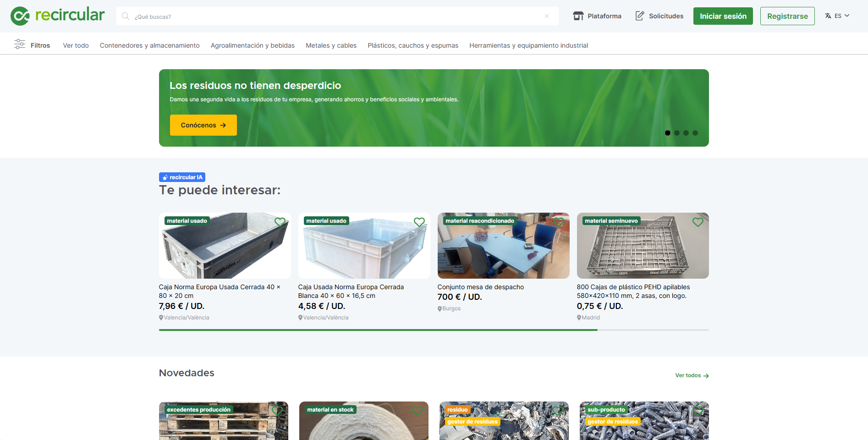868x440 pixels.
Task: Open '800 Cajas de plástico PEHD apilables' title
Action: [633, 291]
